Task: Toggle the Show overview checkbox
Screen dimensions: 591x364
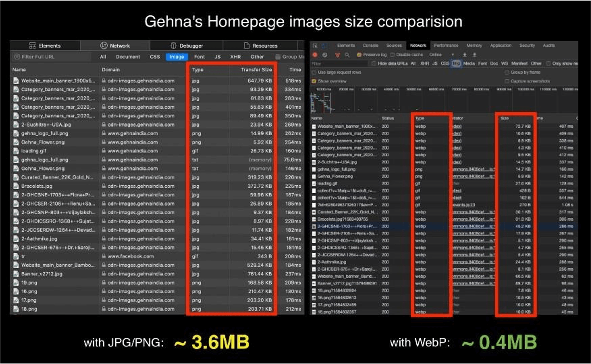Action: (x=314, y=81)
